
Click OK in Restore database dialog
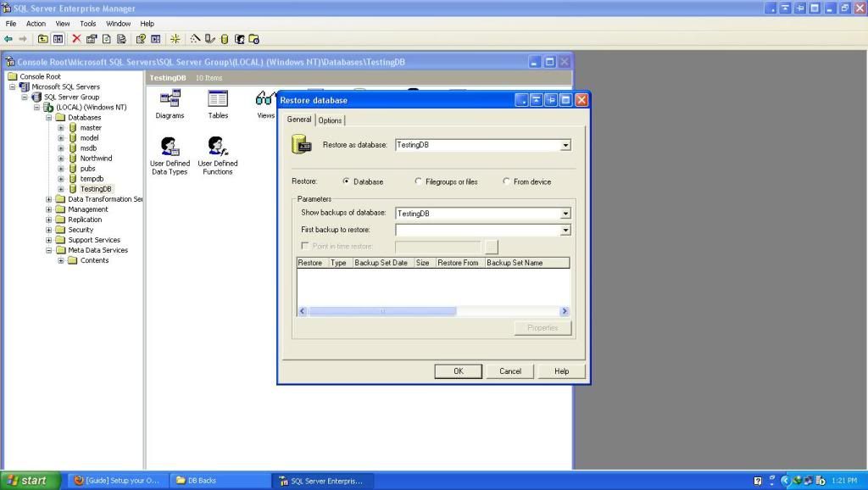pos(458,371)
